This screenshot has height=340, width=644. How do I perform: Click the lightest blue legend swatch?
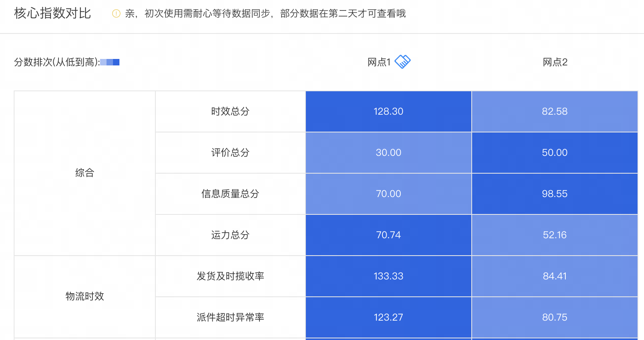(103, 62)
